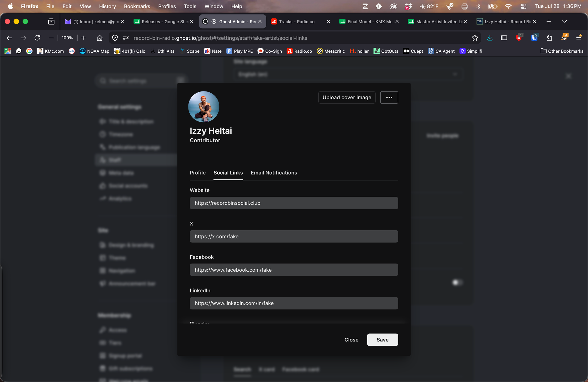Open the KMc.com bookmark
The height and width of the screenshot is (382, 588).
51,51
